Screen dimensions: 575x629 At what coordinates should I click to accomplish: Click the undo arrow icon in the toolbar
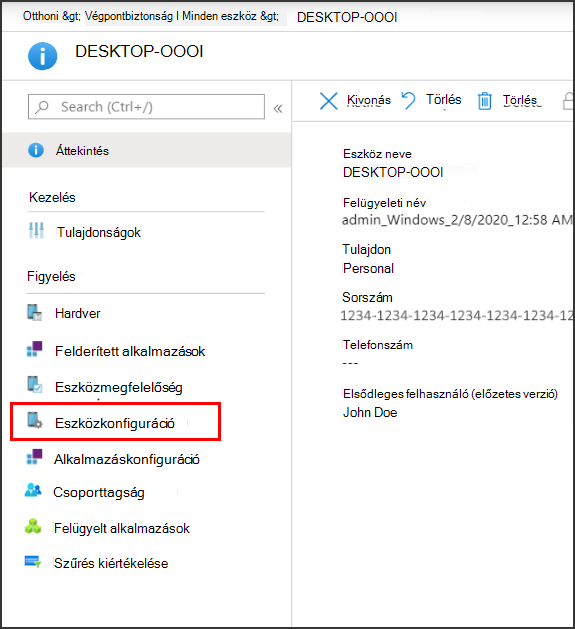pos(408,100)
